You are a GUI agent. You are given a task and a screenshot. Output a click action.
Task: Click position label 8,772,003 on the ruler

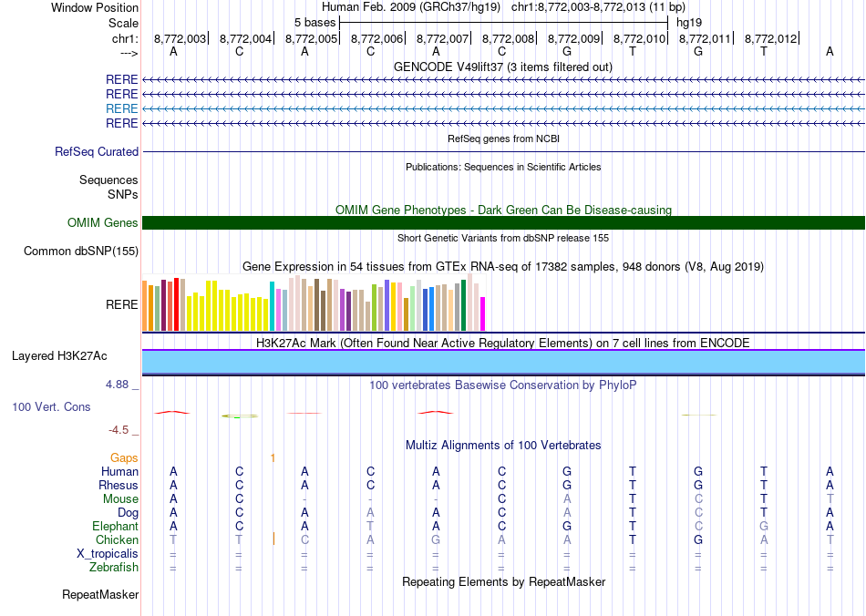pos(180,38)
